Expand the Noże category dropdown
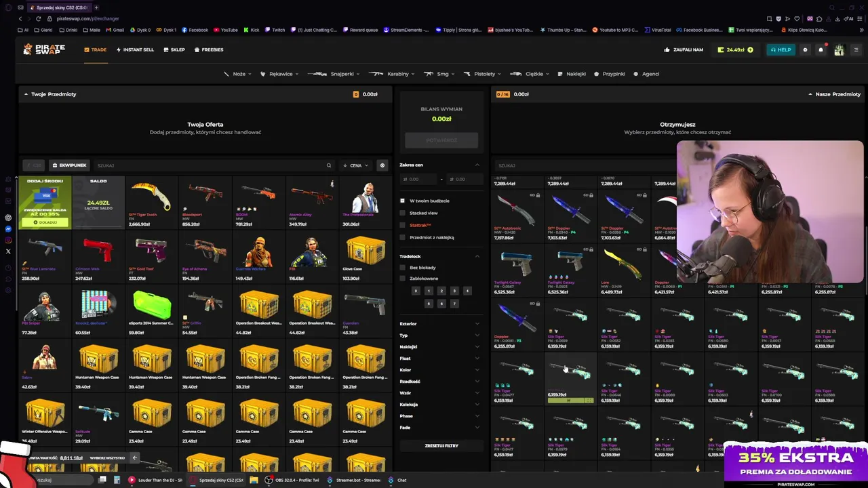 pyautogui.click(x=237, y=74)
